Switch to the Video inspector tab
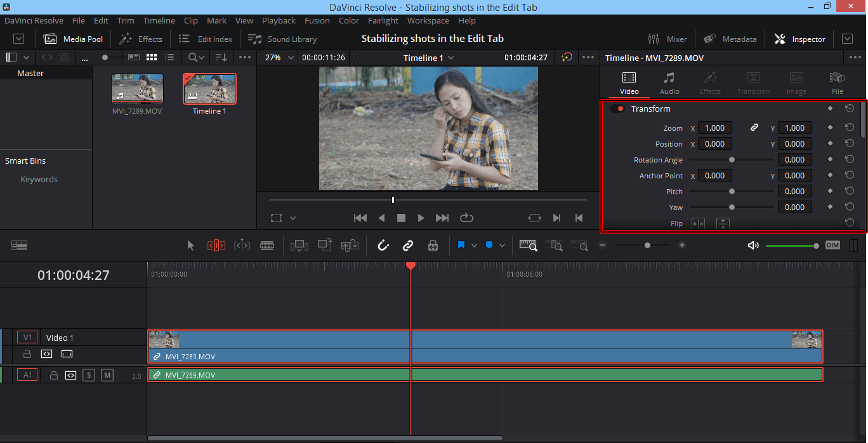This screenshot has height=443, width=868. (629, 83)
